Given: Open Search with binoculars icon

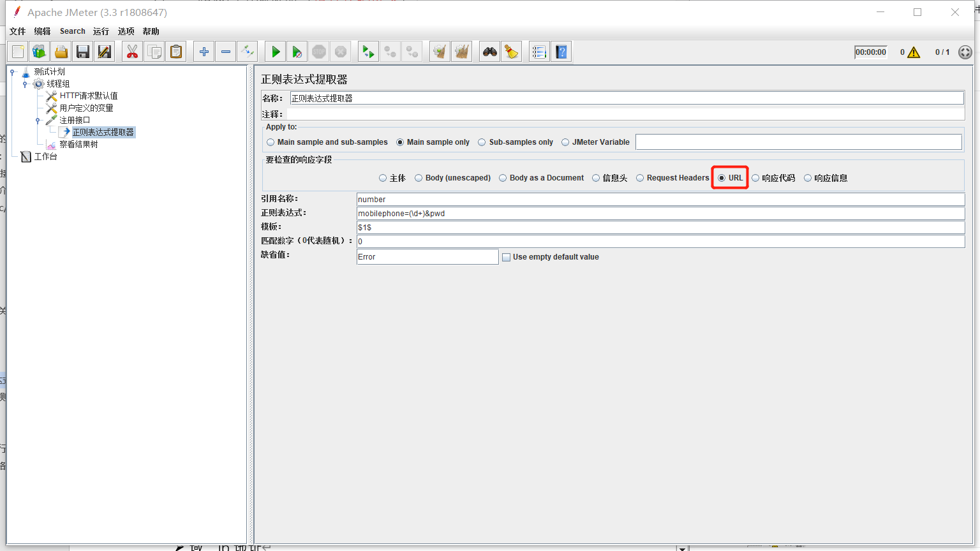Looking at the screenshot, I should 489,52.
